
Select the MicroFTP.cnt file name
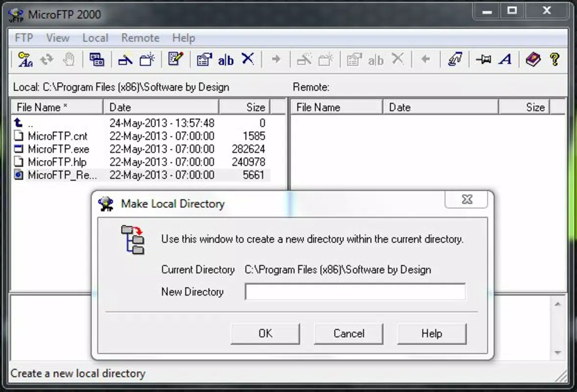pos(57,136)
